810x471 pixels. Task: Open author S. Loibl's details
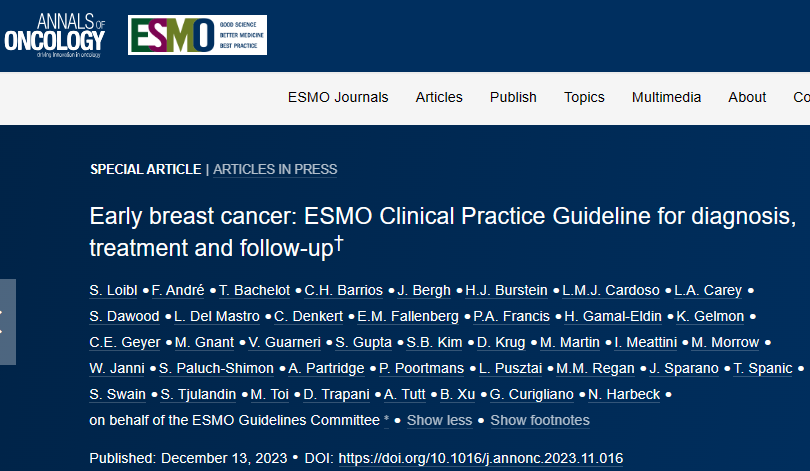click(x=113, y=290)
